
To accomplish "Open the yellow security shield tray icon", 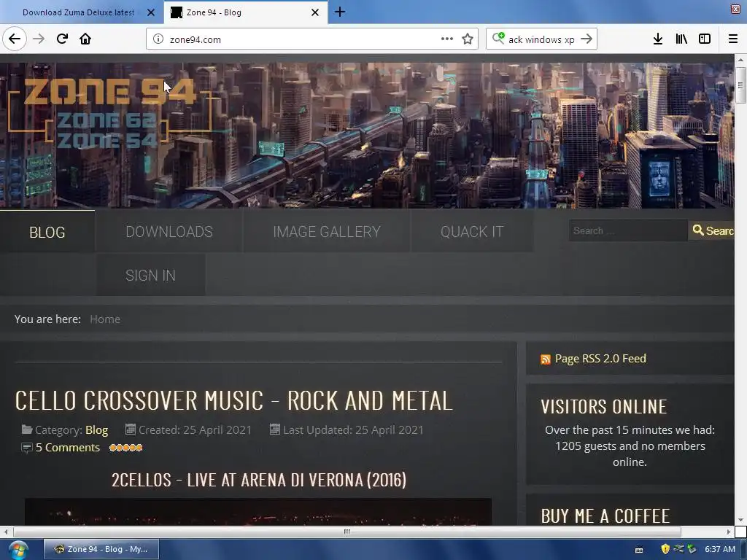I will (665, 549).
